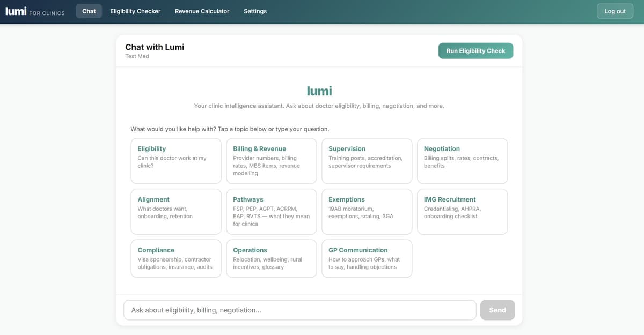Select the Chat tab
This screenshot has height=335, width=644.
click(x=89, y=11)
